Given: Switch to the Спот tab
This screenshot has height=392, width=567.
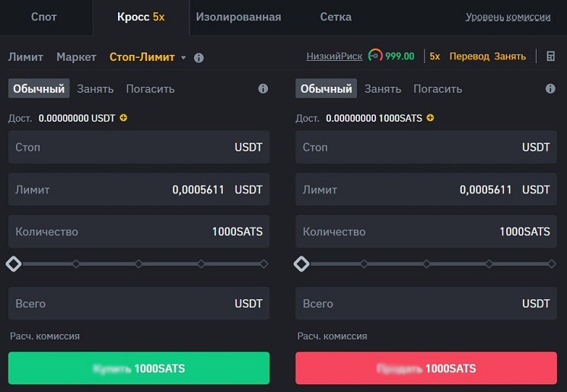Looking at the screenshot, I should (x=43, y=17).
